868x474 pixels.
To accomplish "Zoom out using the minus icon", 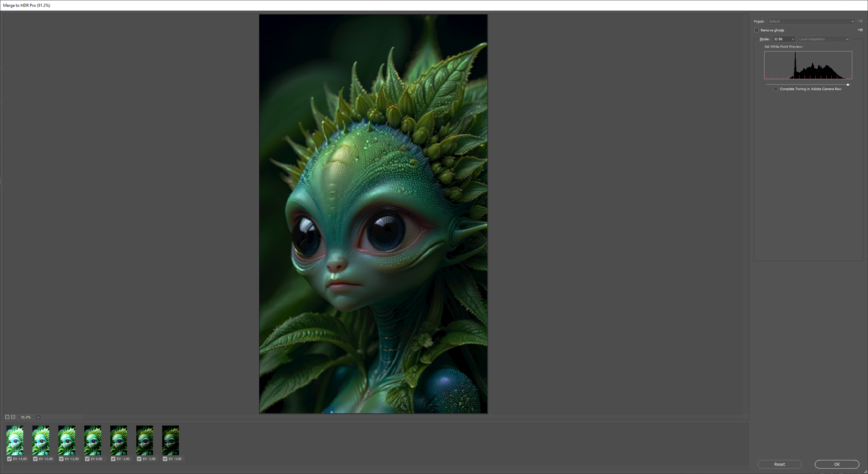I will [x=8, y=417].
